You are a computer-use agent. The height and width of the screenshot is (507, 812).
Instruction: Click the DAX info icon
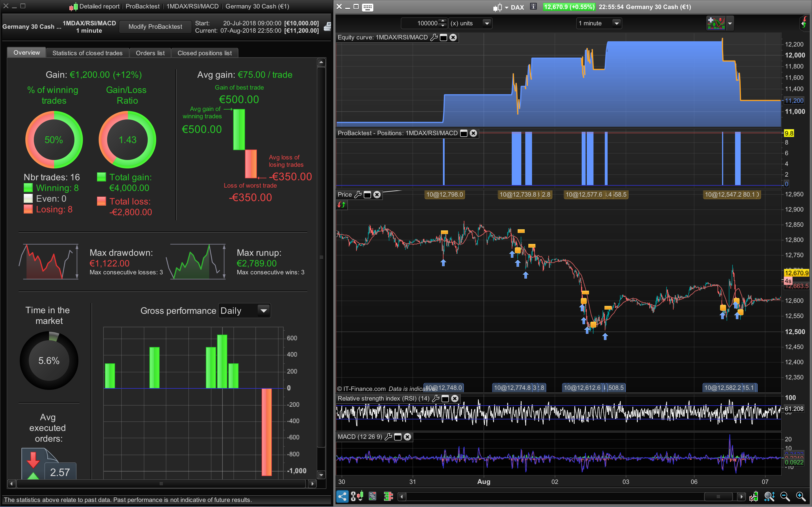533,6
